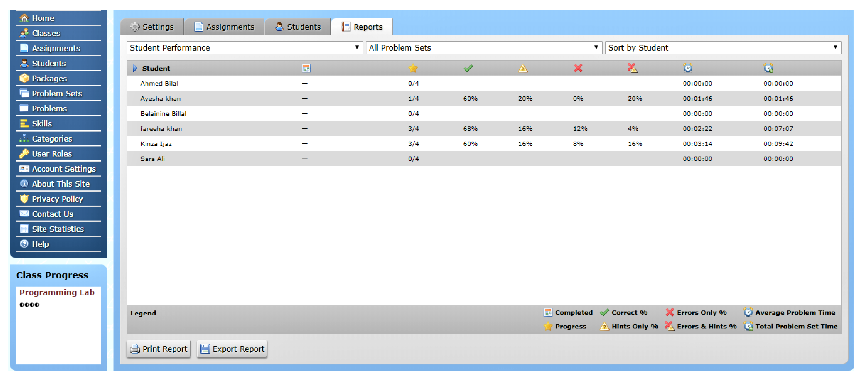
Task: Open the Student Performance report dropdown
Action: pos(244,48)
